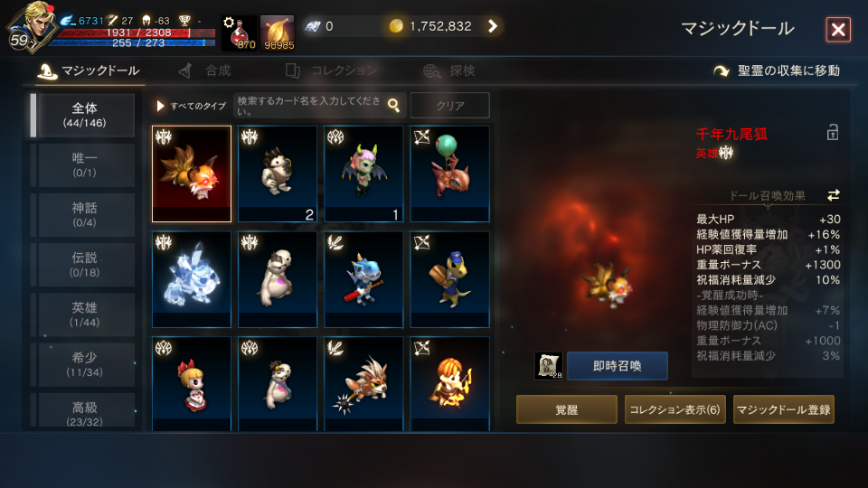868x488 pixels.
Task: Toggle the lock icon for 千年九尾狐
Action: pos(832,132)
